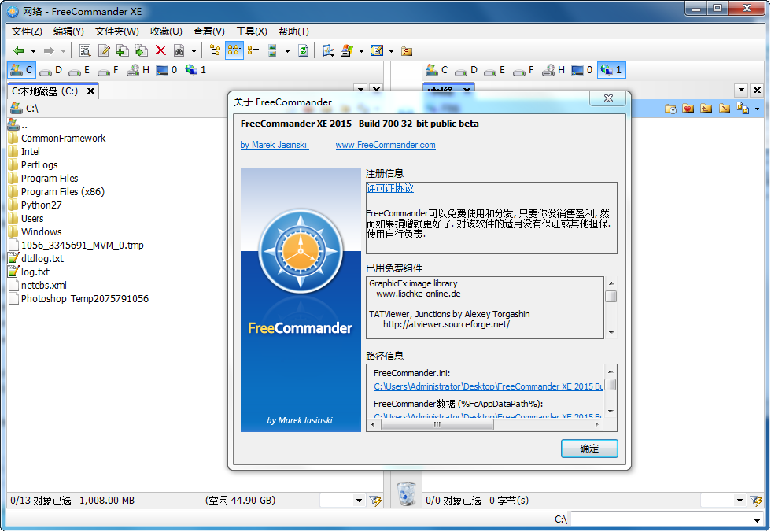Click the 许可证协议 license link
The height and width of the screenshot is (532, 771).
tap(389, 189)
